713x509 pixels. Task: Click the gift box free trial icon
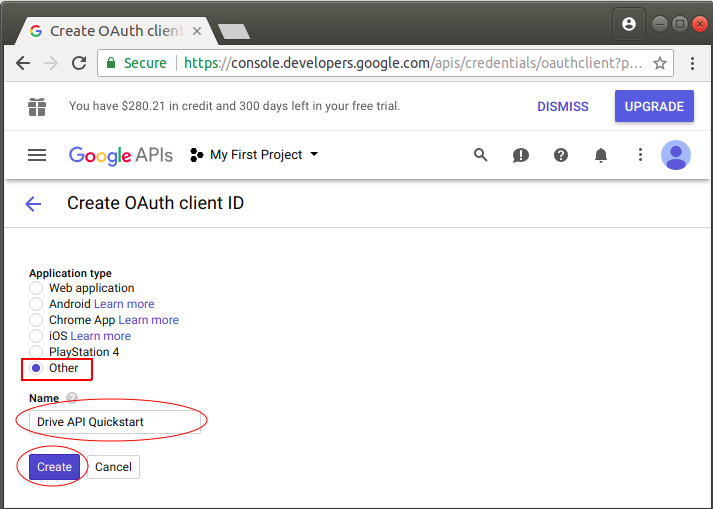pyautogui.click(x=37, y=107)
